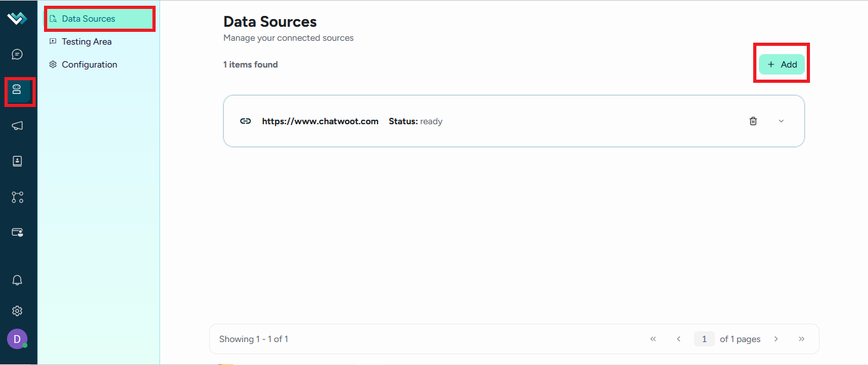Open the wallet billing icon

tap(17, 233)
